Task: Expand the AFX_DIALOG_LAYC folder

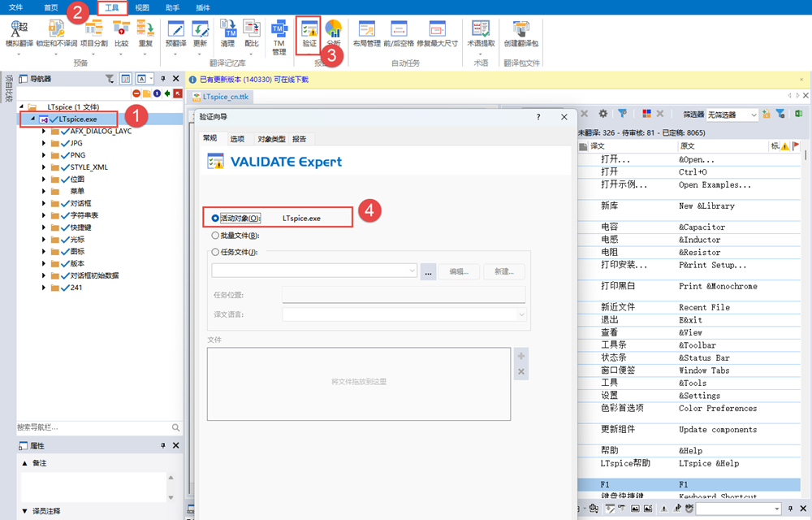Action: 44,131
